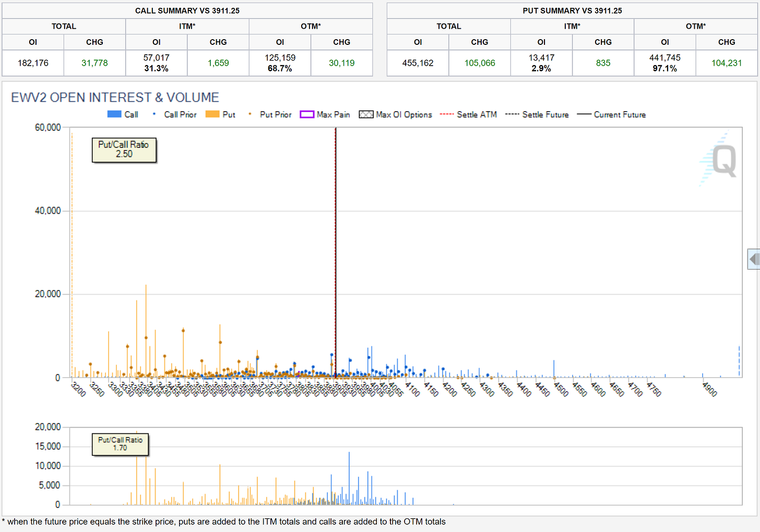Select put OTM change 104,231
This screenshot has width=760, height=532.
(727, 63)
